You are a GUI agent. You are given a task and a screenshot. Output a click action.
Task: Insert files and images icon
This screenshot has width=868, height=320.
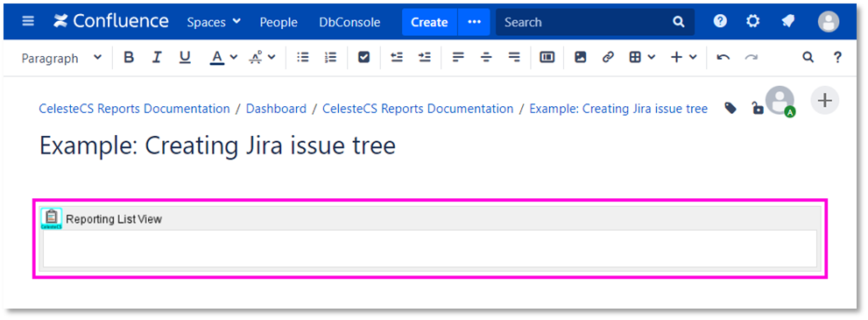point(580,58)
